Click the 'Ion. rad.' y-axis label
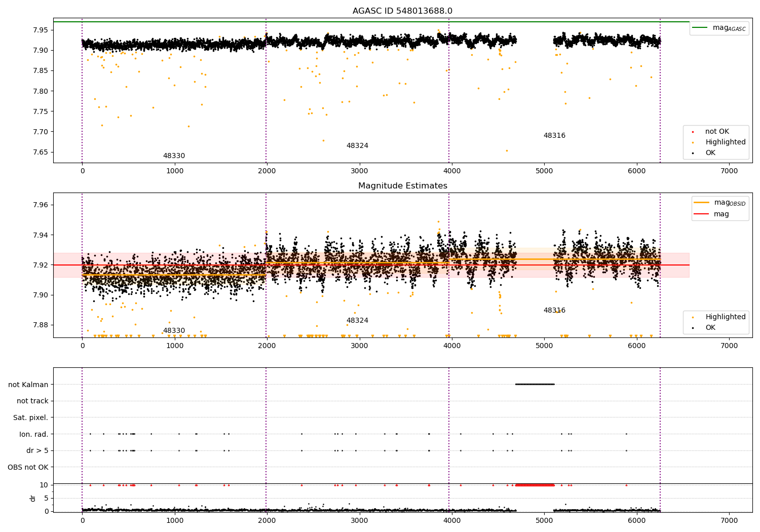 (x=34, y=434)
